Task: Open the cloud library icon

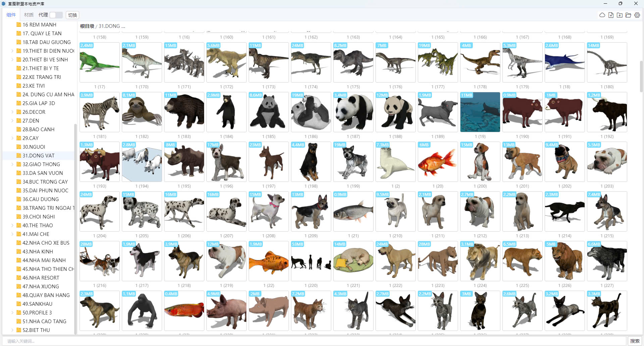Action: (602, 15)
